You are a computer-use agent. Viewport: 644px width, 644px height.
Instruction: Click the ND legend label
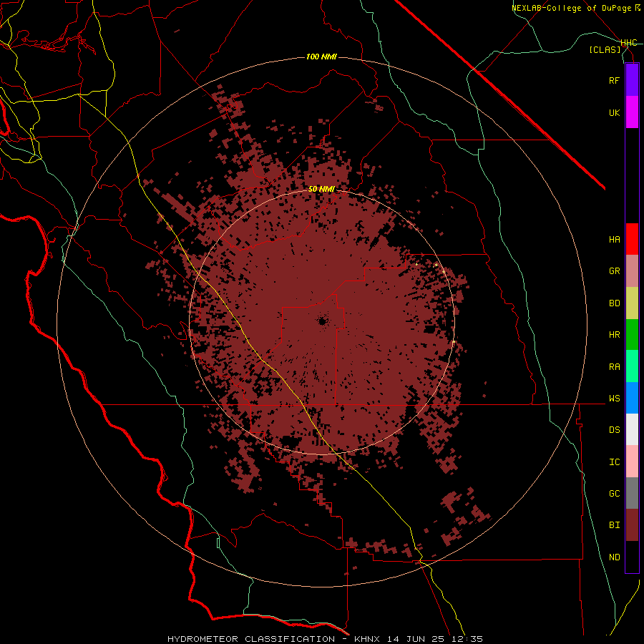click(x=614, y=557)
